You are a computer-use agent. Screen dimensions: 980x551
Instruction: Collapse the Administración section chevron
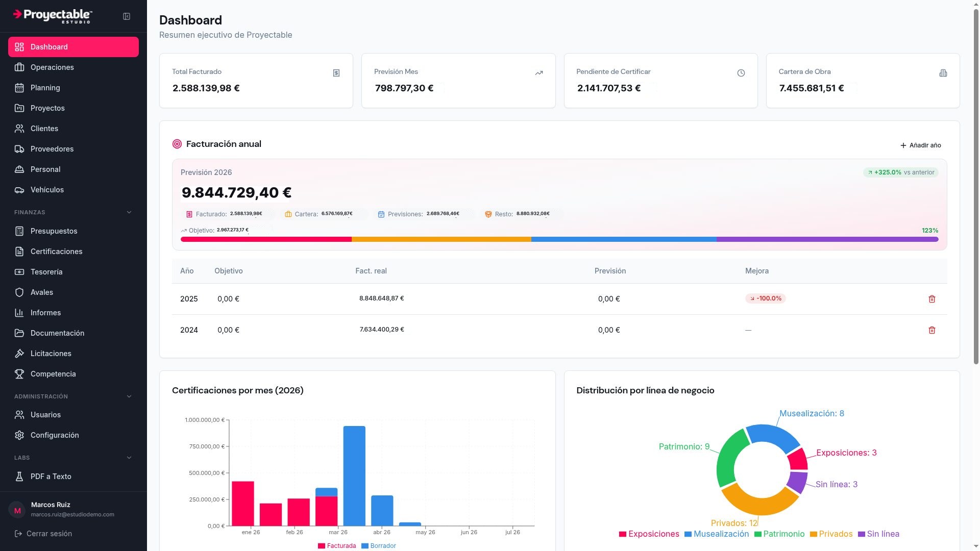[x=129, y=396]
